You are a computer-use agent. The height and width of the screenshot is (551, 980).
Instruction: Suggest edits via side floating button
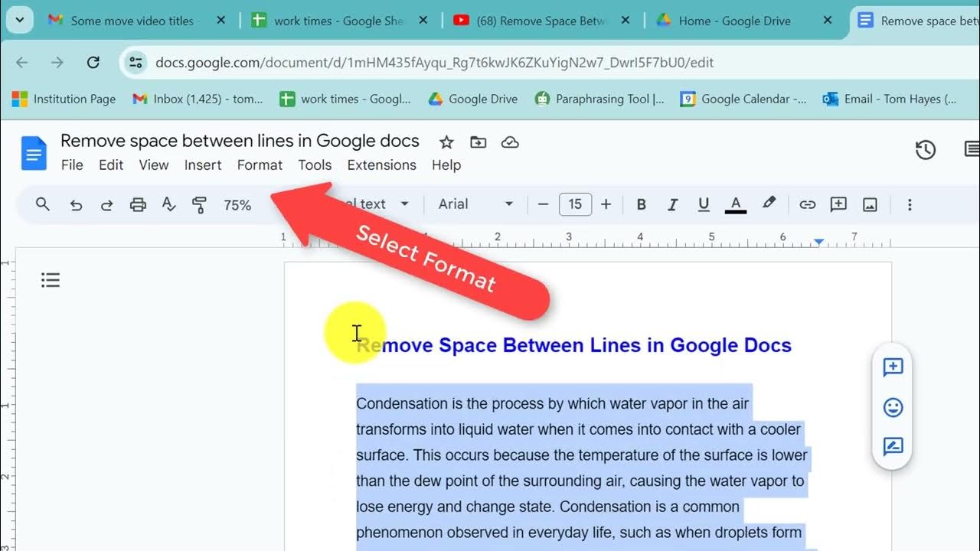coord(893,447)
